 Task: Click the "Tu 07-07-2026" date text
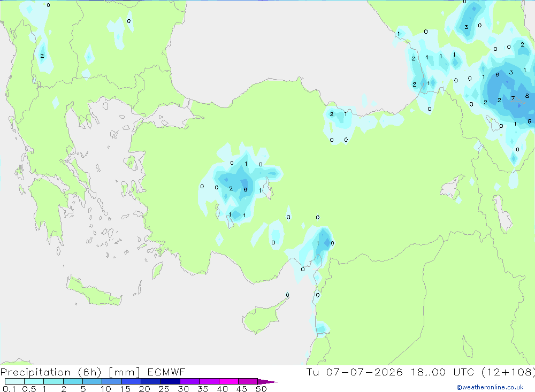pyautogui.click(x=355, y=372)
